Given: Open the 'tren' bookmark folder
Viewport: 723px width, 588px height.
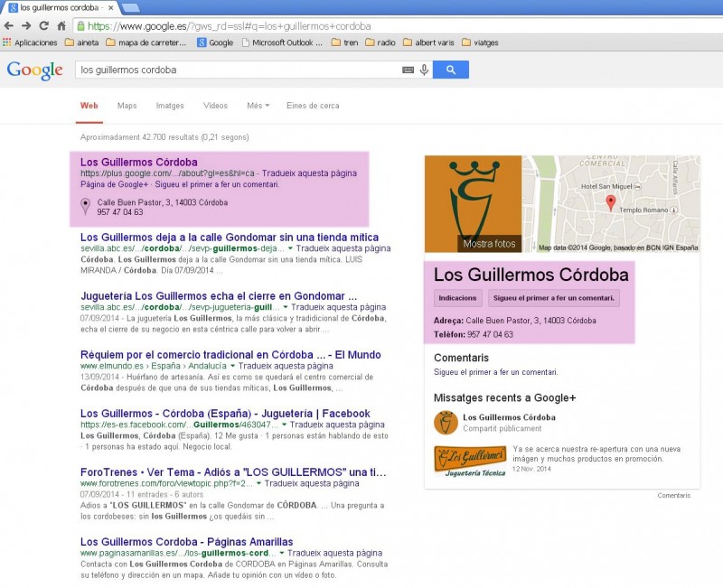Looking at the screenshot, I should 345,42.
